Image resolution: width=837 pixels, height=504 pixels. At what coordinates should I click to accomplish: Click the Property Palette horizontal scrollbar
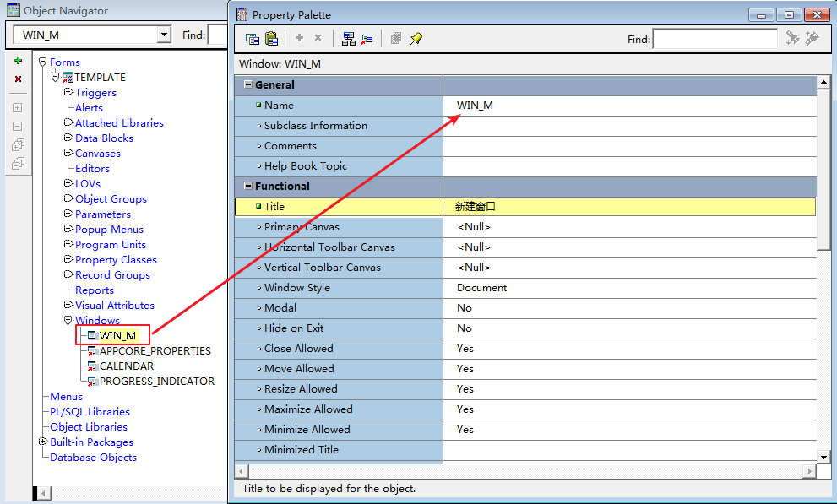point(524,470)
